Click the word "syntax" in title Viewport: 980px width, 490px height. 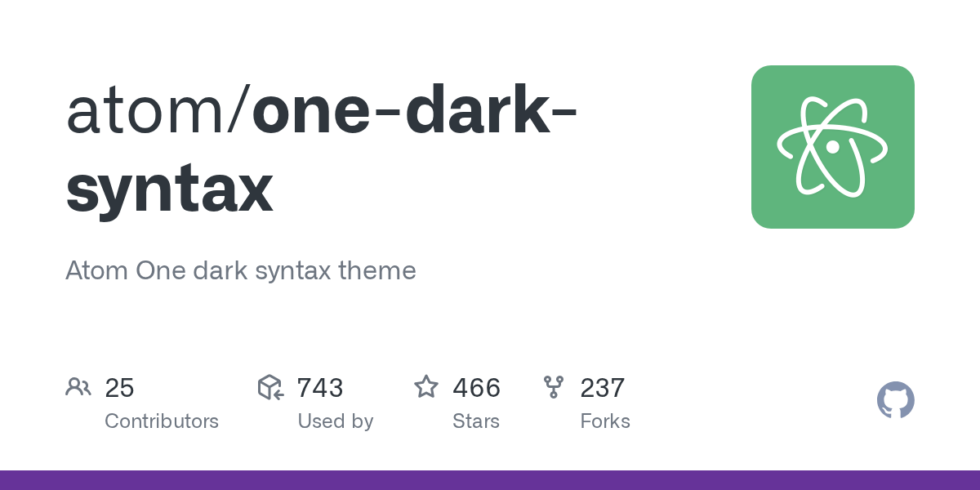click(x=169, y=189)
